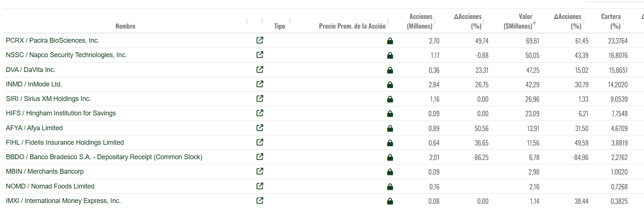This screenshot has height=213, width=644.
Task: Open MBIN / Merchants Bancorp link
Action: tap(45, 171)
